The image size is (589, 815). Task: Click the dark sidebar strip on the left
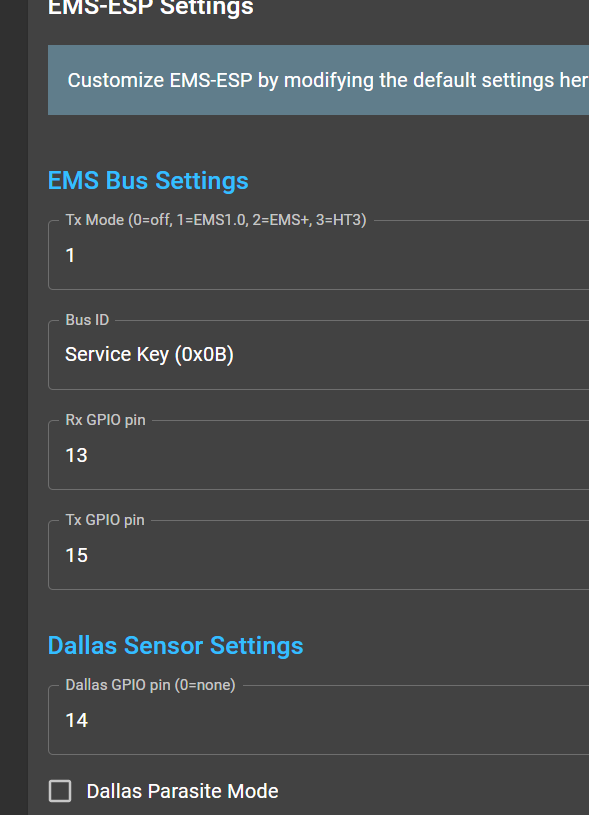point(14,400)
